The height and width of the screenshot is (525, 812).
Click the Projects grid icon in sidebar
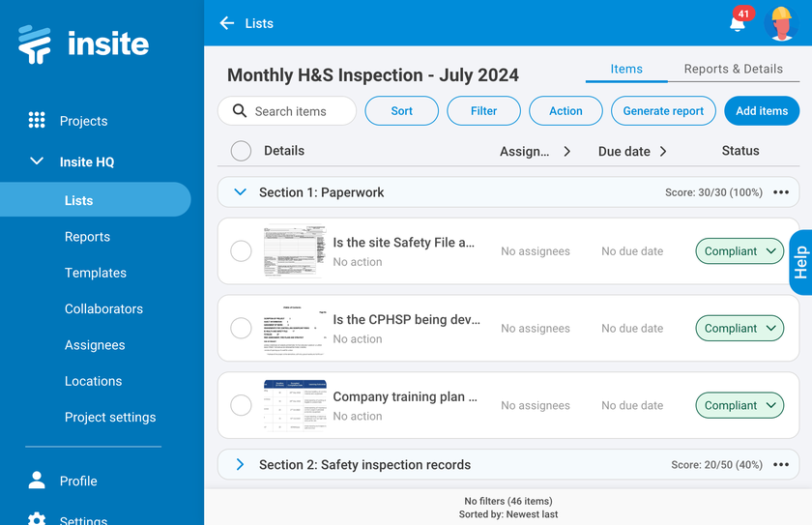37,121
